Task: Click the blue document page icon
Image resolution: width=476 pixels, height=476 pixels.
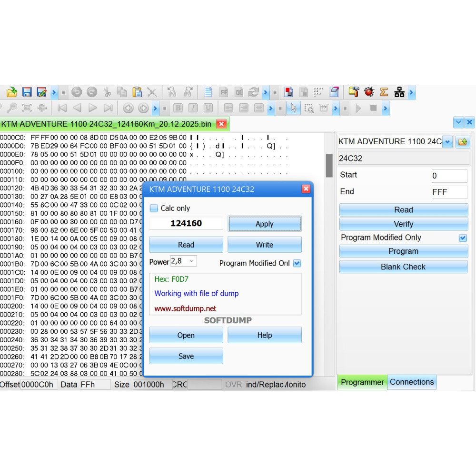Action: 208,92
